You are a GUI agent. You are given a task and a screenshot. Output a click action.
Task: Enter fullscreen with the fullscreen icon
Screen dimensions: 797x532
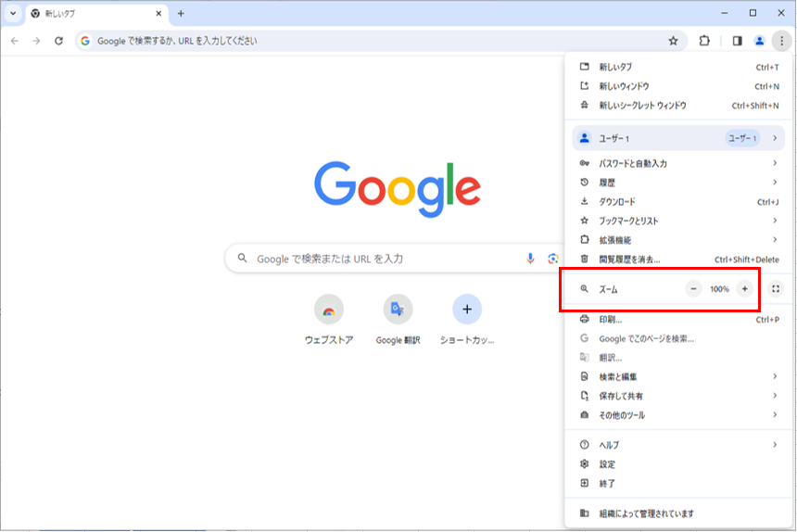coord(776,289)
